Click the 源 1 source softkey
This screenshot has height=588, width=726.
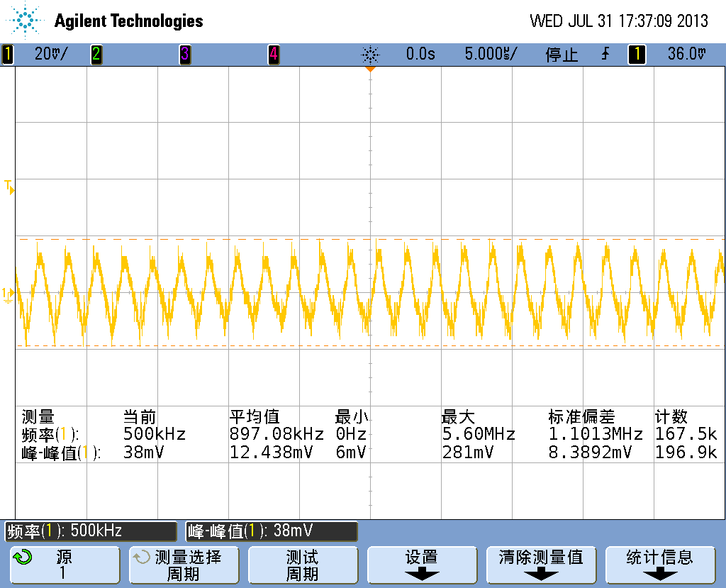coord(65,565)
